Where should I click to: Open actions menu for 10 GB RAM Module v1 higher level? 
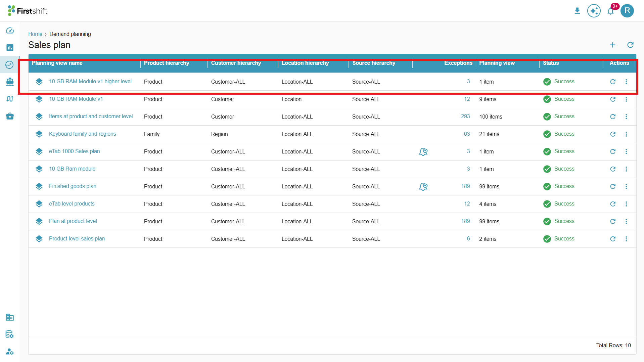(x=626, y=82)
